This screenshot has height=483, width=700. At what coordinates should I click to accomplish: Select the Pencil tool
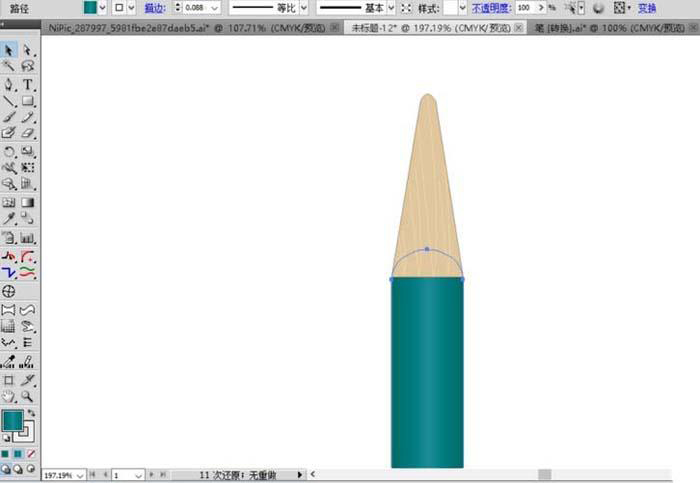point(28,117)
